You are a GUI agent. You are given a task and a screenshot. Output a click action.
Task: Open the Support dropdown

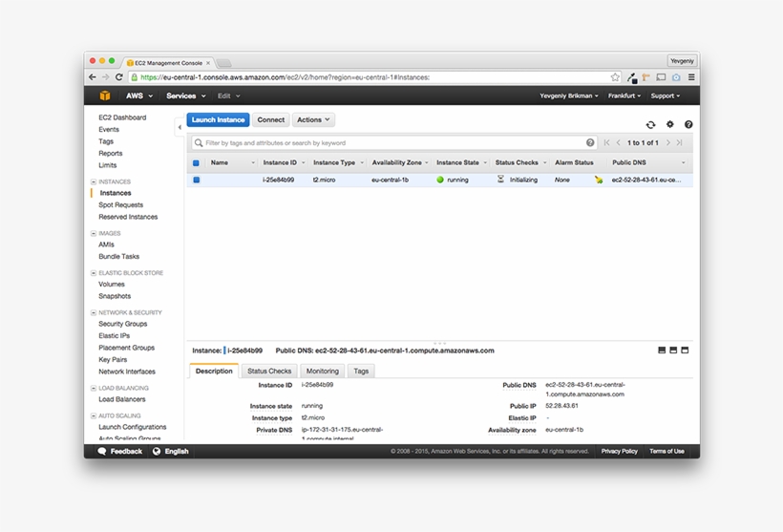point(665,96)
